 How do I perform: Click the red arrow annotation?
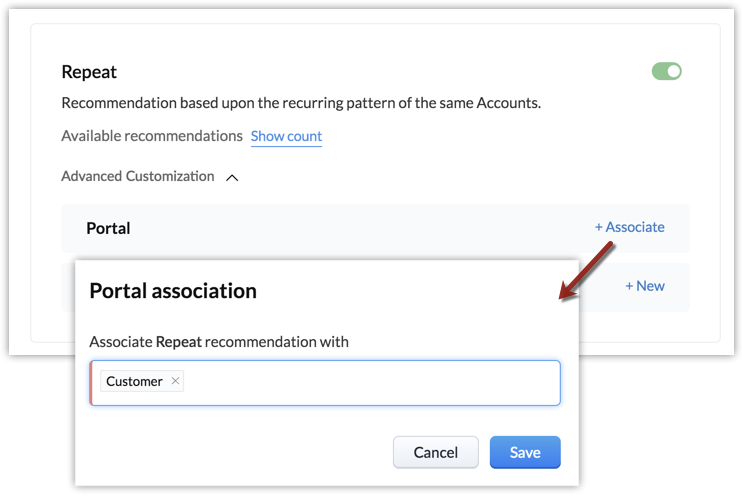[x=586, y=274]
